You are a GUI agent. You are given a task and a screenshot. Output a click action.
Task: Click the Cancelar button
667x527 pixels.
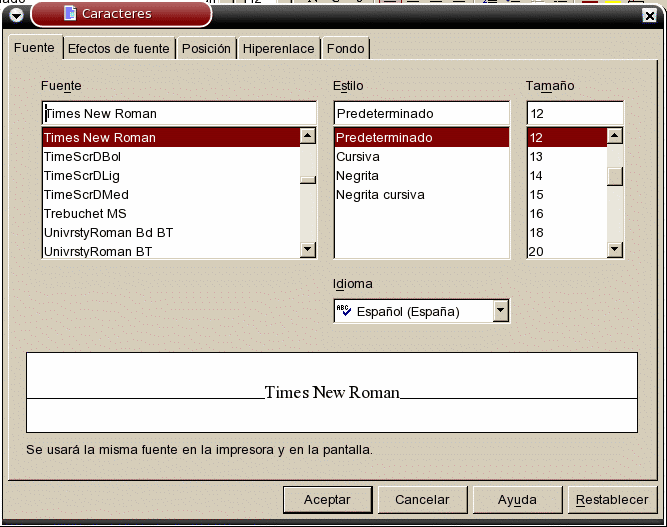click(x=422, y=499)
